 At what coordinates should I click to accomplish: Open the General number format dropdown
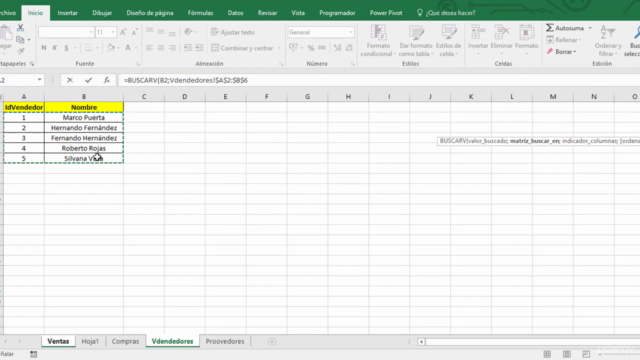click(x=351, y=32)
